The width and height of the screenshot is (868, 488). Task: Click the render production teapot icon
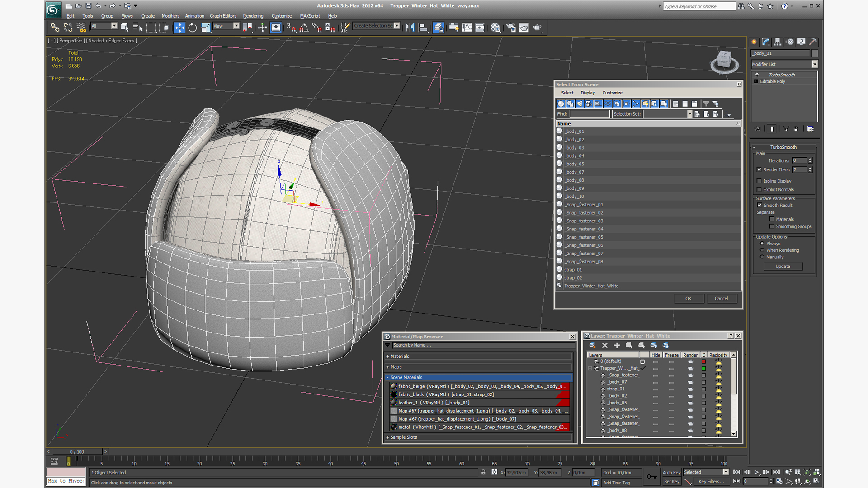[x=537, y=28]
